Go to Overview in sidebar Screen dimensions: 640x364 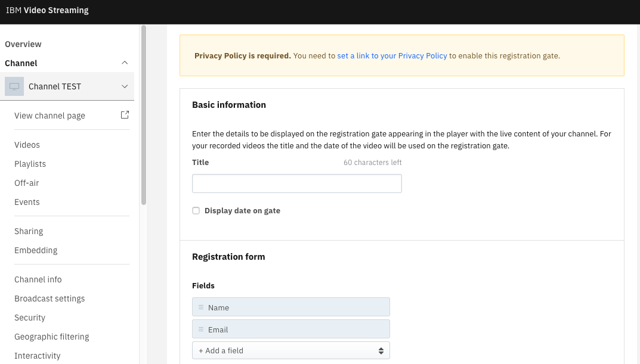pyautogui.click(x=23, y=44)
